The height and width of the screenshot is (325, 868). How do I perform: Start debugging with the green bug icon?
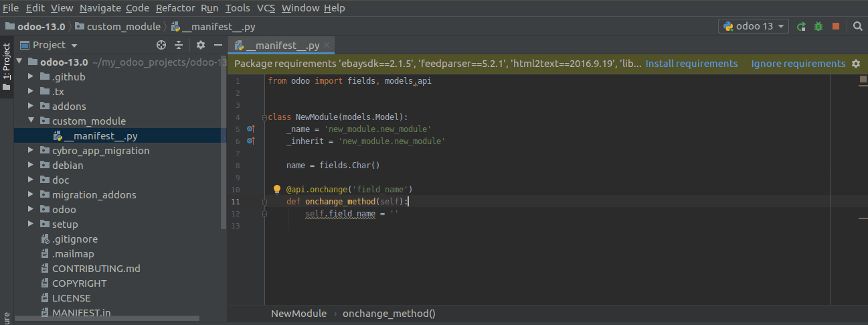coord(818,27)
